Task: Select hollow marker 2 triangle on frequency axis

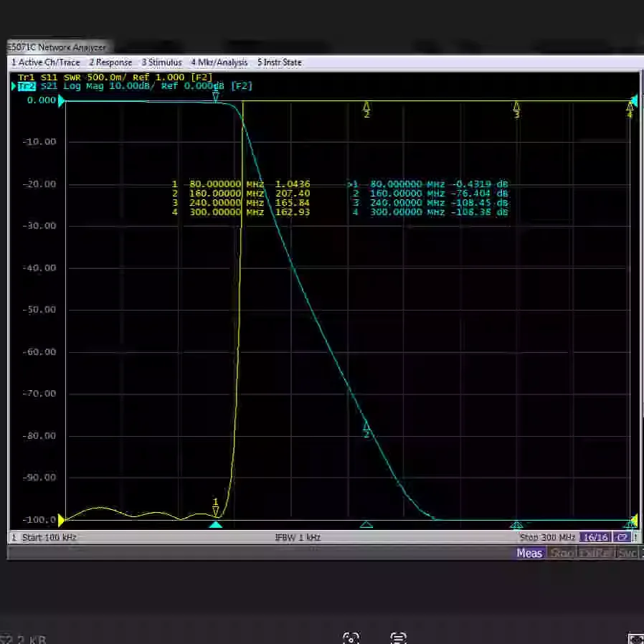Action: coord(366,524)
